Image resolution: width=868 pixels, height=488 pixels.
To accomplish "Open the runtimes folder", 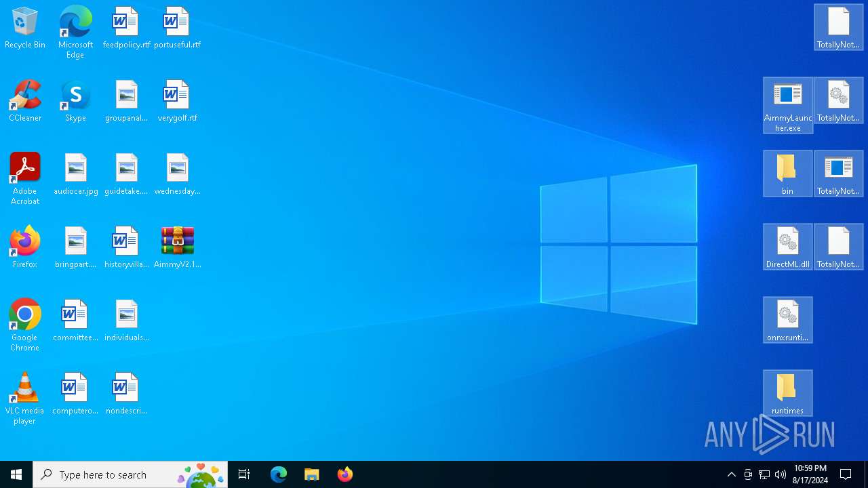I will click(788, 393).
